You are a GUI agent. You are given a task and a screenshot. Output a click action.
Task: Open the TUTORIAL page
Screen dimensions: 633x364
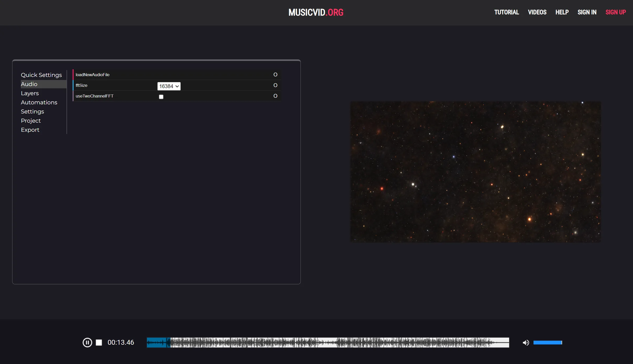pos(506,12)
